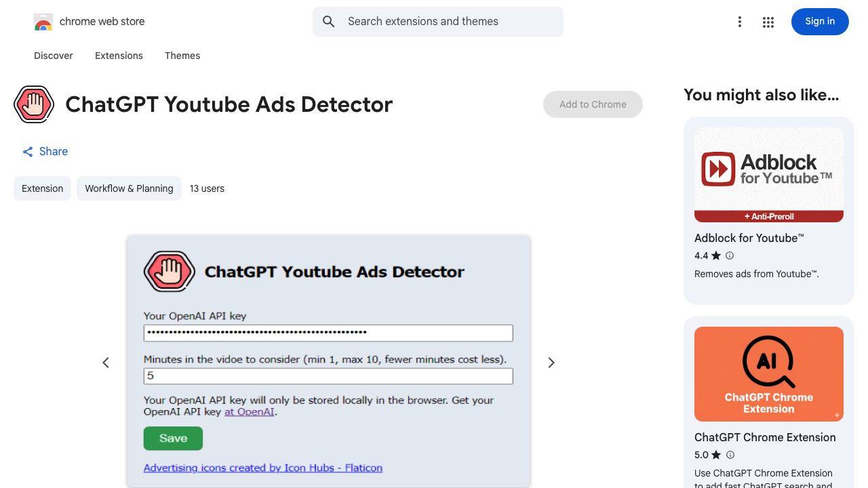Click the ChatGPT Youtube Ads Detector extension icon
868x488 pixels.
tap(34, 104)
